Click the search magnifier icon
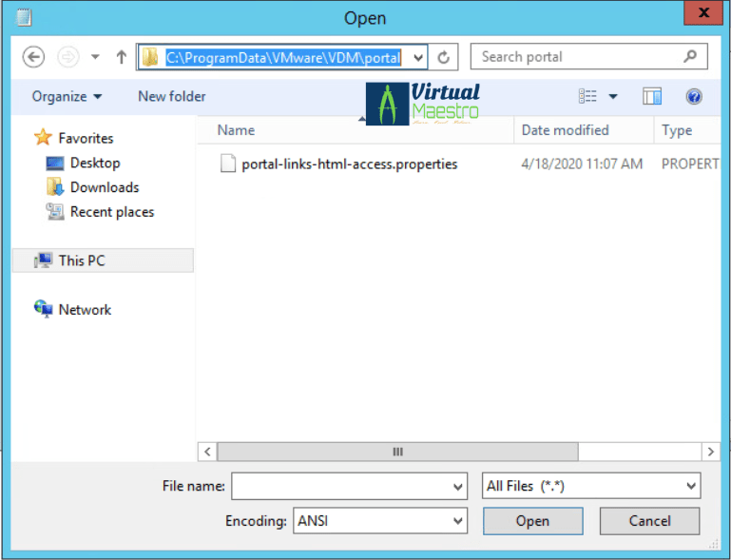 tap(690, 57)
